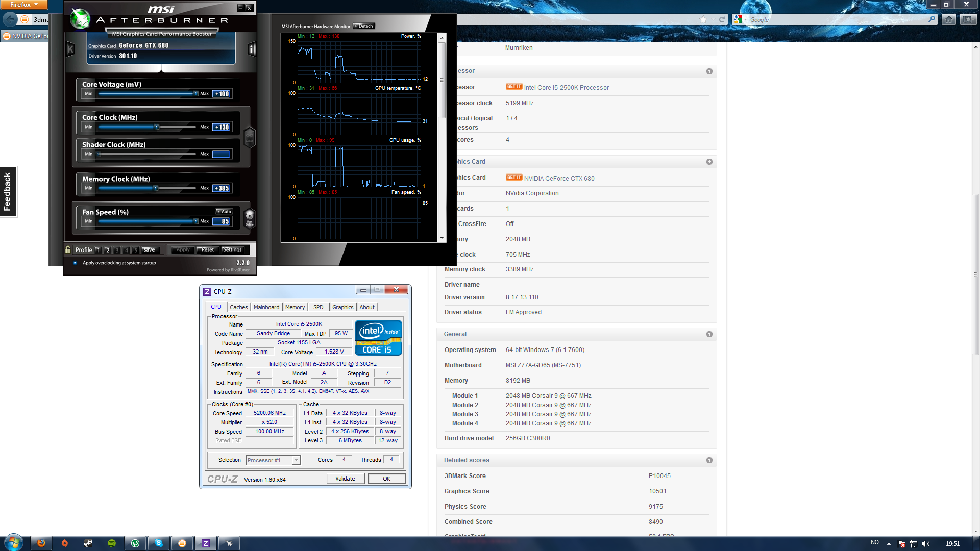The width and height of the screenshot is (980, 551).
Task: Click the Afterburner Reset button
Action: 208,250
